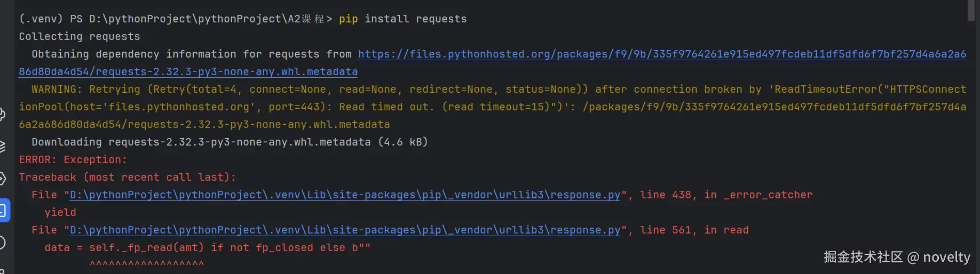The width and height of the screenshot is (980, 274).
Task: Open the Python Packages tool window
Action: point(2,146)
